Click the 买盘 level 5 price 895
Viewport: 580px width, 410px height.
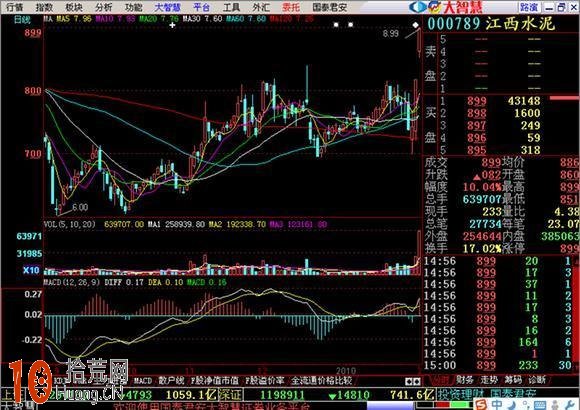click(477, 150)
